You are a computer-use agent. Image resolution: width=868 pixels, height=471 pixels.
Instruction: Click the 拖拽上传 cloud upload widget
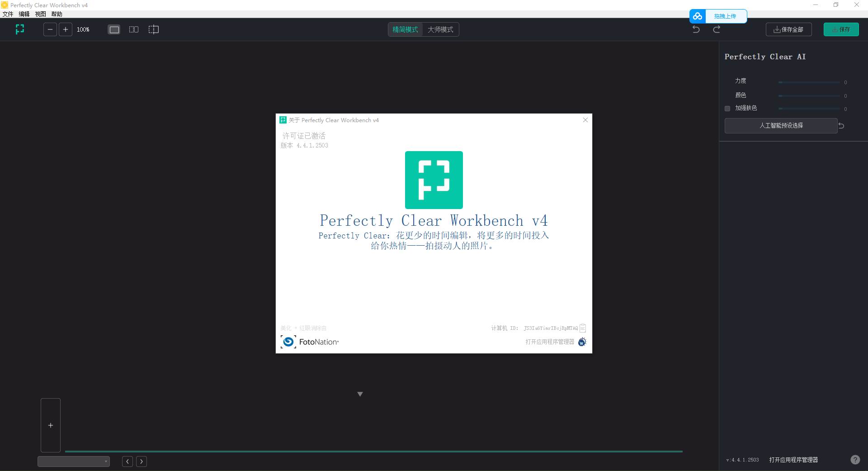click(x=718, y=16)
